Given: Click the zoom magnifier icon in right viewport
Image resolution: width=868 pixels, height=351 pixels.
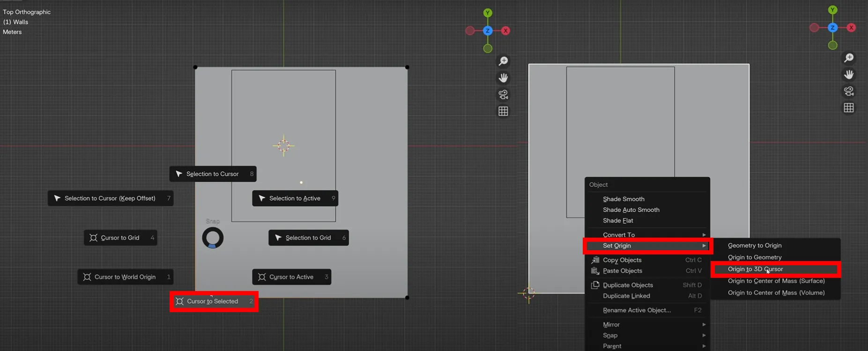Looking at the screenshot, I should (x=848, y=58).
